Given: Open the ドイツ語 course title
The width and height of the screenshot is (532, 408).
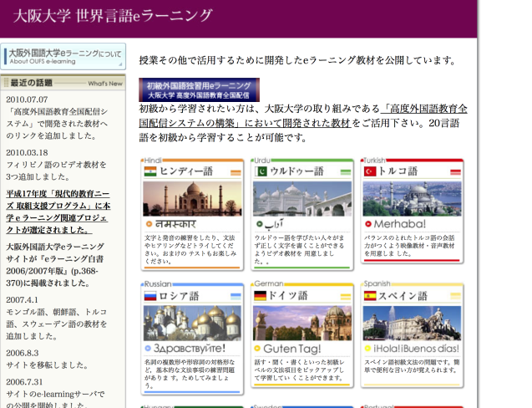Looking at the screenshot, I should (288, 296).
